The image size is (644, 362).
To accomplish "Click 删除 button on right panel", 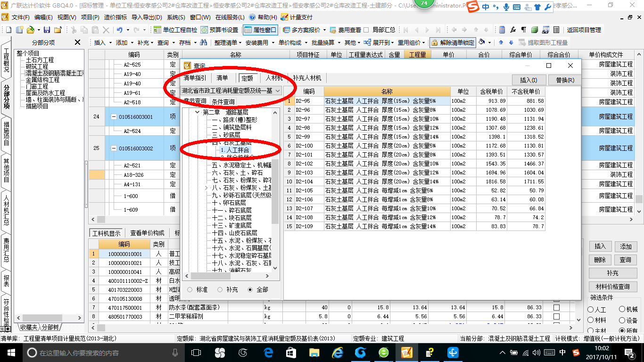I will pos(600,260).
